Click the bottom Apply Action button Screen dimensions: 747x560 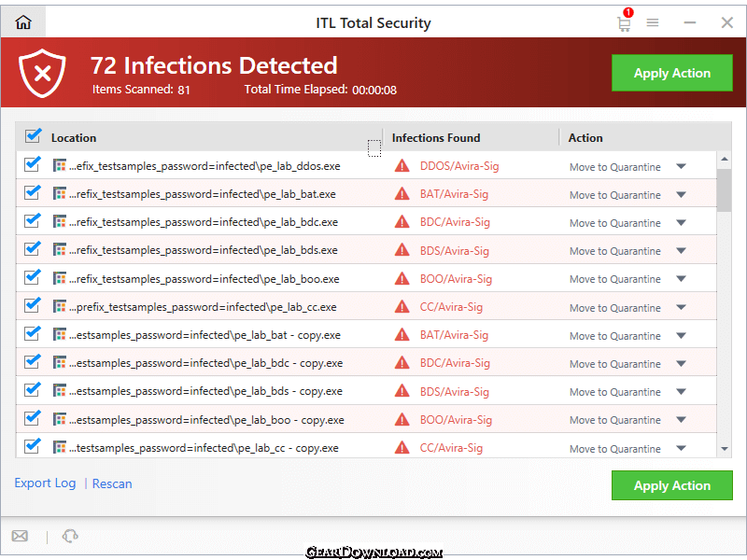click(671, 485)
